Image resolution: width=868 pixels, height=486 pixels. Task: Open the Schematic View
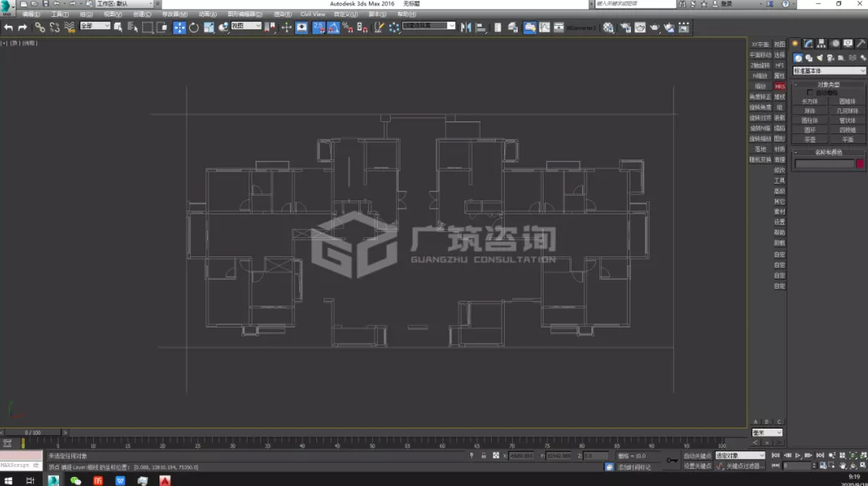(558, 27)
